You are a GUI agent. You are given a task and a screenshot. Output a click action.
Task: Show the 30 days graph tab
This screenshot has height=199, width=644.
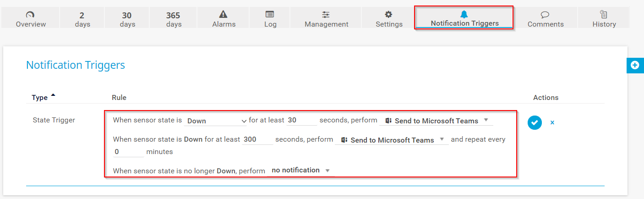127,19
